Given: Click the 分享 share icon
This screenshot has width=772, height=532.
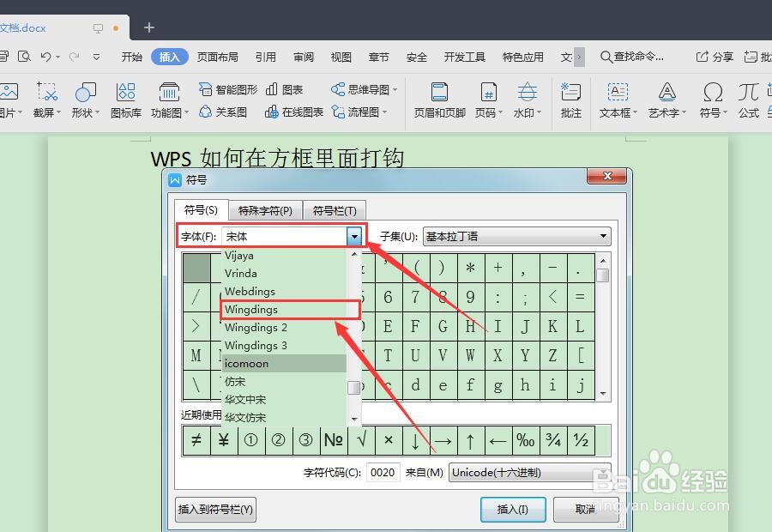Looking at the screenshot, I should [715, 57].
